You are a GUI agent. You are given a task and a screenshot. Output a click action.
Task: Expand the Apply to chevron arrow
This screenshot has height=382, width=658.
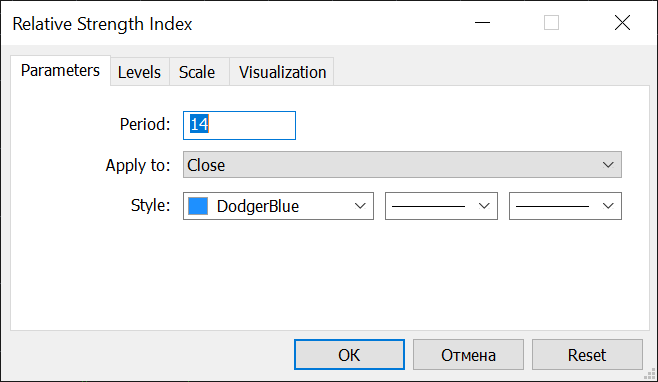coord(608,165)
